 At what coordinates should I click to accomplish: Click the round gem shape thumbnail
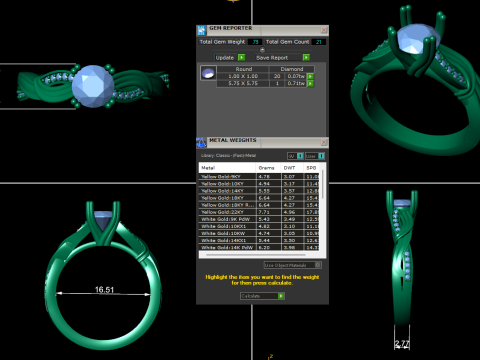pyautogui.click(x=208, y=73)
